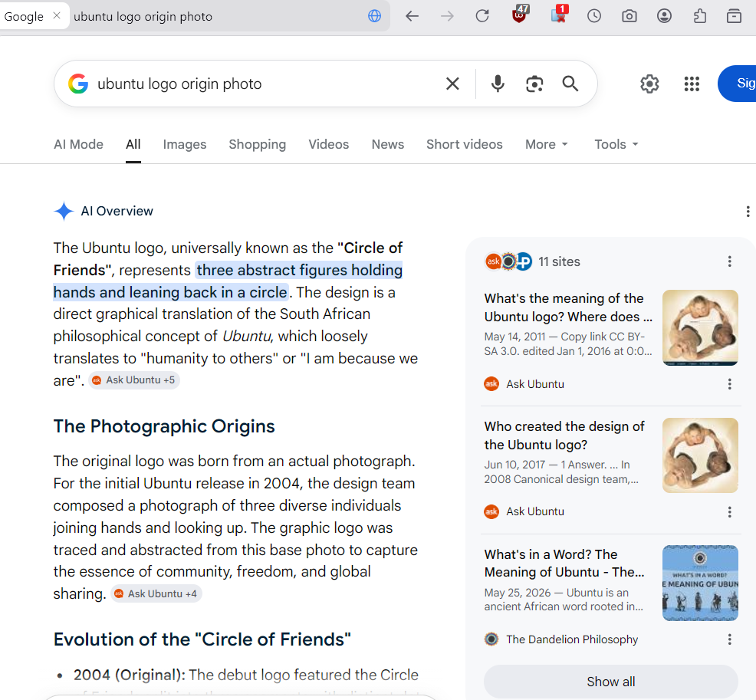Screen dimensions: 756x700
Task: Click in the Google search input field
Action: coord(268,84)
